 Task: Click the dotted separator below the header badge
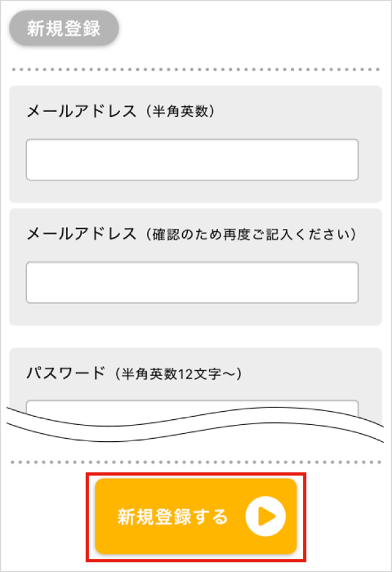(x=196, y=69)
